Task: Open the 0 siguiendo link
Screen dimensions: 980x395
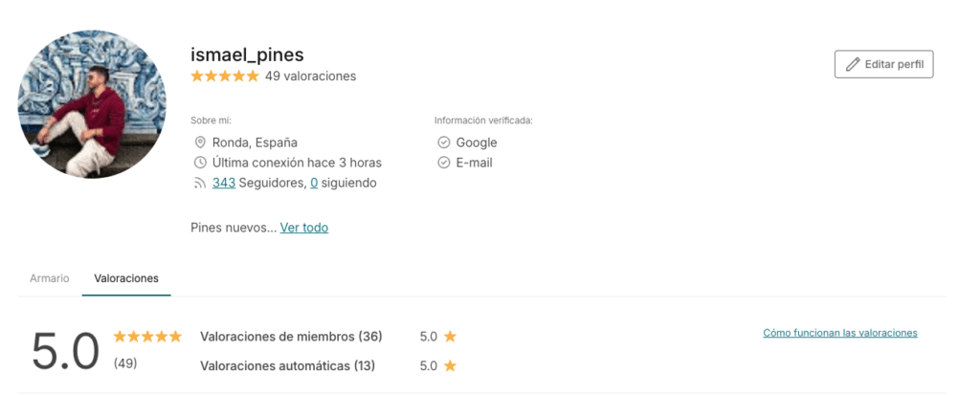Action: (x=314, y=183)
